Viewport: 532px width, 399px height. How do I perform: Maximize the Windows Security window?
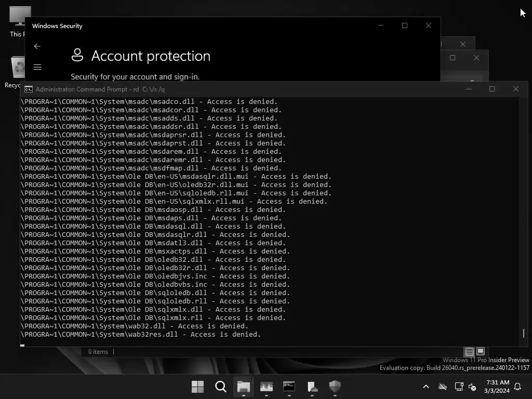click(404, 25)
